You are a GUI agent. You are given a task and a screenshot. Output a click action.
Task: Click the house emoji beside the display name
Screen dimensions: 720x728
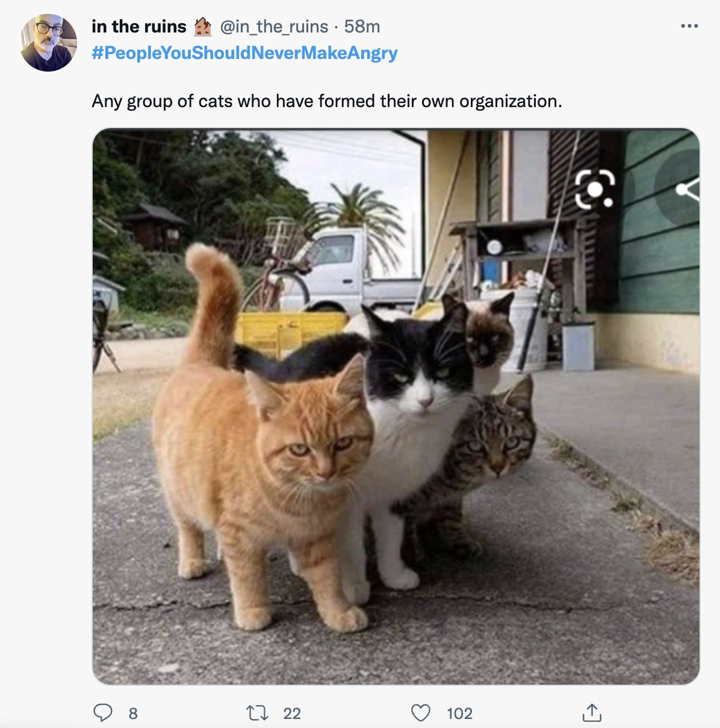tap(203, 26)
